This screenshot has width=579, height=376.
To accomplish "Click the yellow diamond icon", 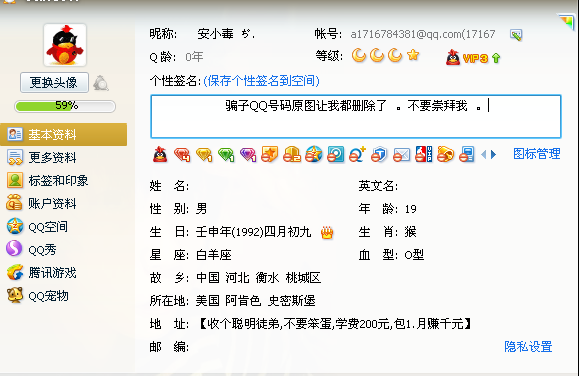I will [x=204, y=154].
